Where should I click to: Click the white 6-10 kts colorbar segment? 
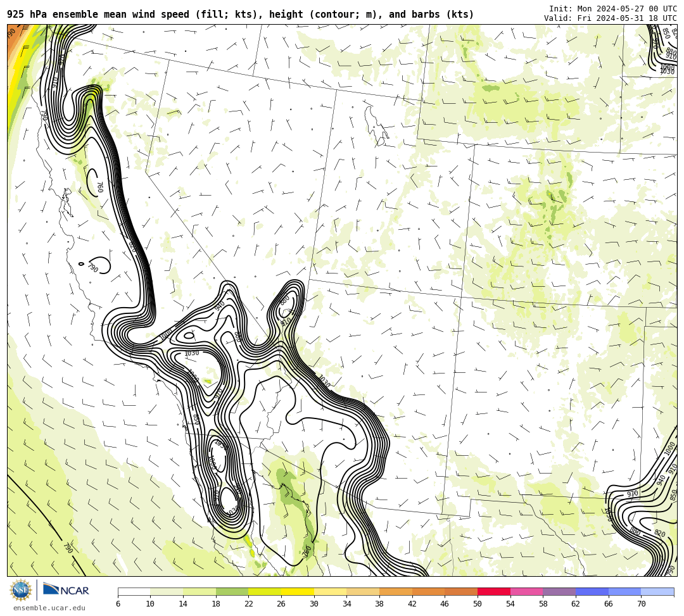coord(134,591)
